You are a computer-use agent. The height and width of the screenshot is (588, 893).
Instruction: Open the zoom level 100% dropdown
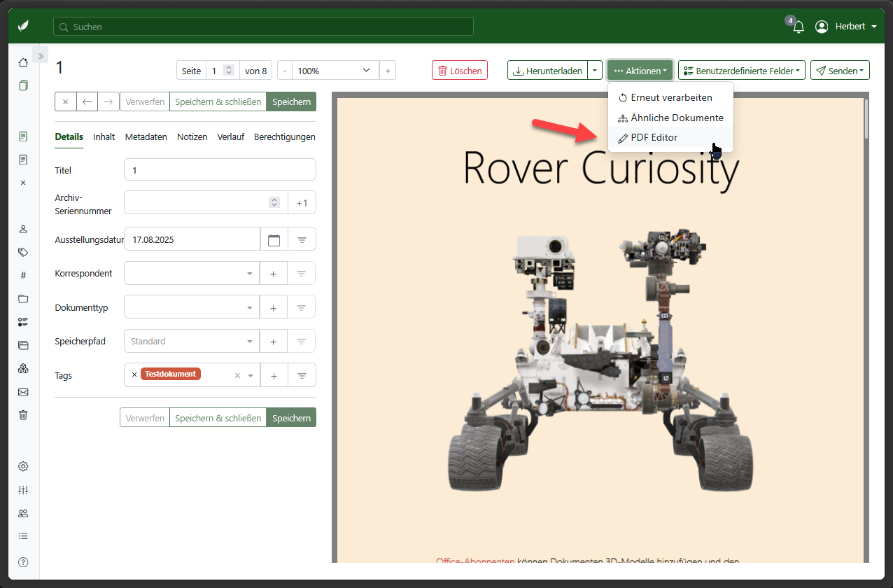(335, 71)
